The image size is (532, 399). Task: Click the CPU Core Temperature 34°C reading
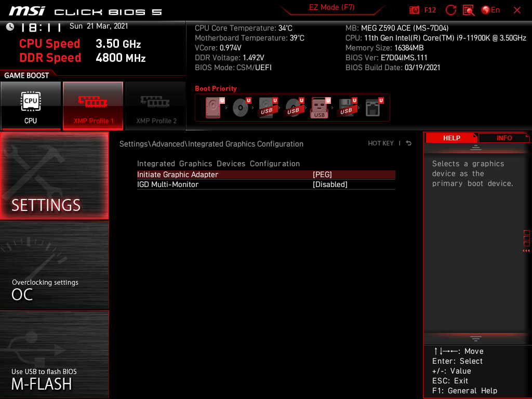click(243, 28)
